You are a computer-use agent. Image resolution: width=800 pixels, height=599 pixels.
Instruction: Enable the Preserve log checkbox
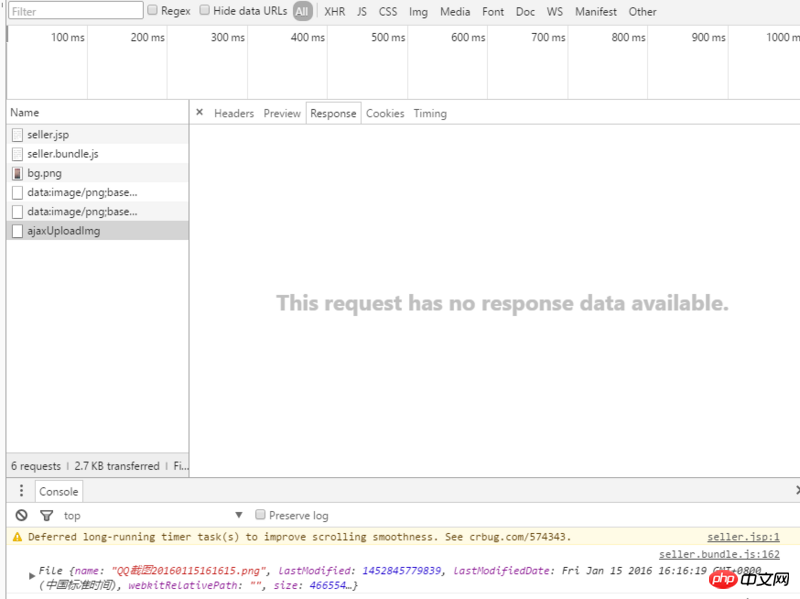point(260,515)
